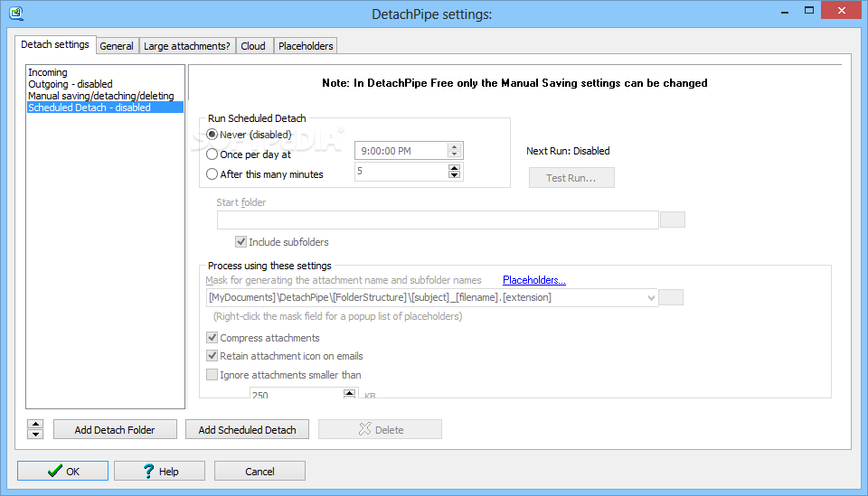Select Incoming in the list
868x496 pixels.
(105, 72)
